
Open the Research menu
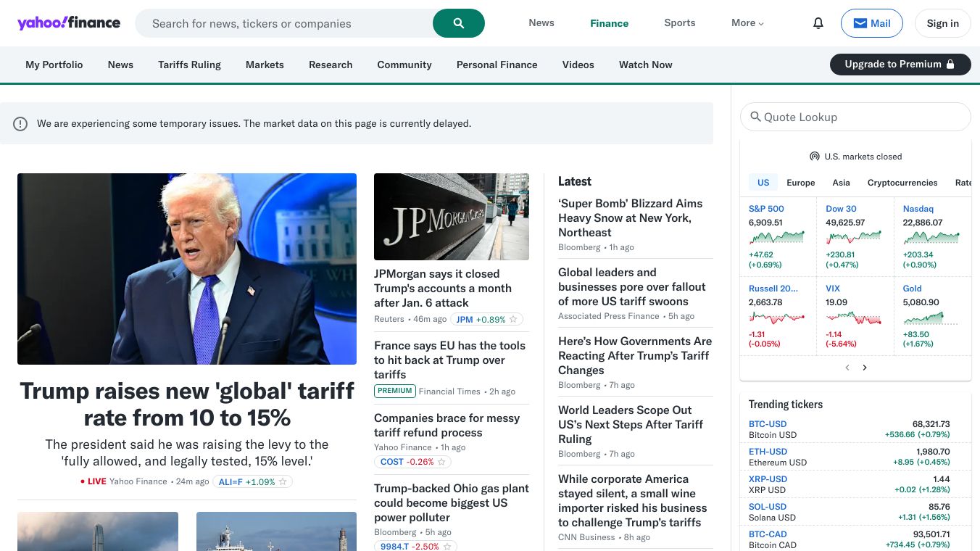331,65
